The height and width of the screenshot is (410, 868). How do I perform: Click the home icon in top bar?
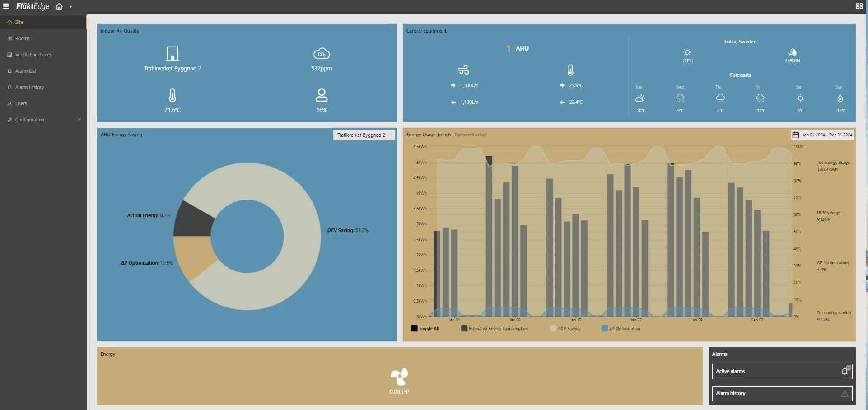coord(59,7)
